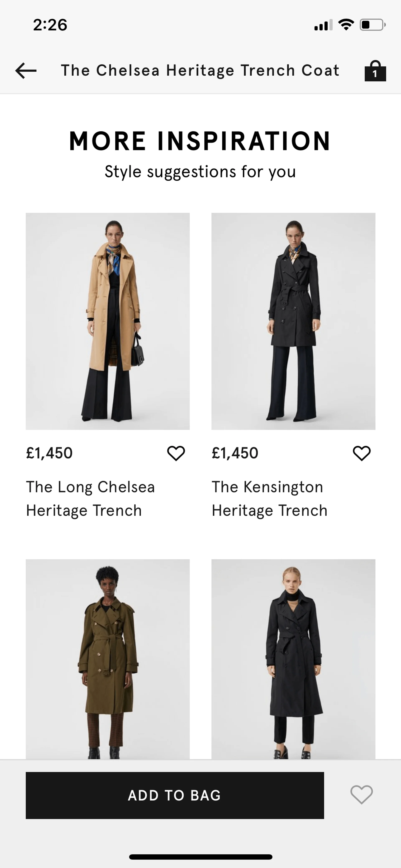The height and width of the screenshot is (868, 401).
Task: Tap the battery icon in status bar
Action: click(372, 25)
